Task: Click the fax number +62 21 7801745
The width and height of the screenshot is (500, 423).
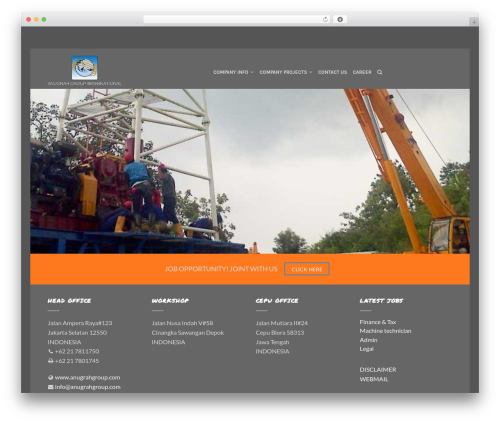Action: (77, 361)
